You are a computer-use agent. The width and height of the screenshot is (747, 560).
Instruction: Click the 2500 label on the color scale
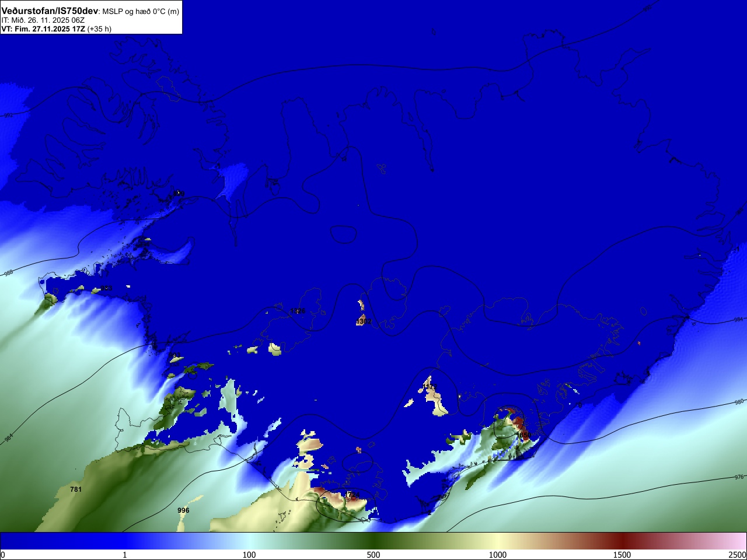click(x=738, y=555)
